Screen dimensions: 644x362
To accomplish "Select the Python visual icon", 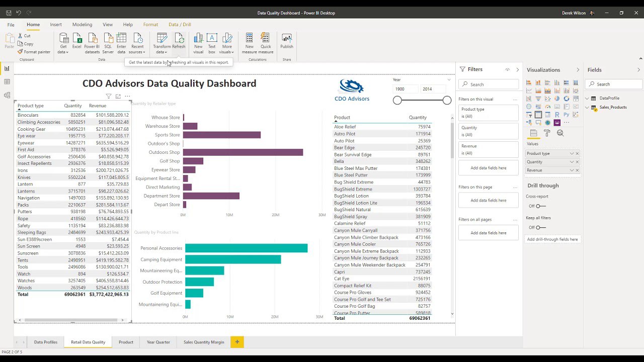I will point(567,115).
